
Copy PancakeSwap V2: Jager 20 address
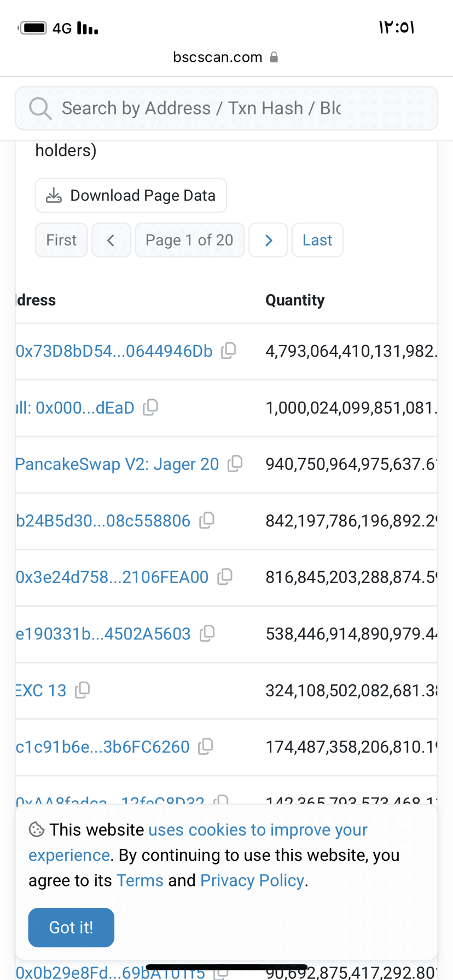point(235,463)
